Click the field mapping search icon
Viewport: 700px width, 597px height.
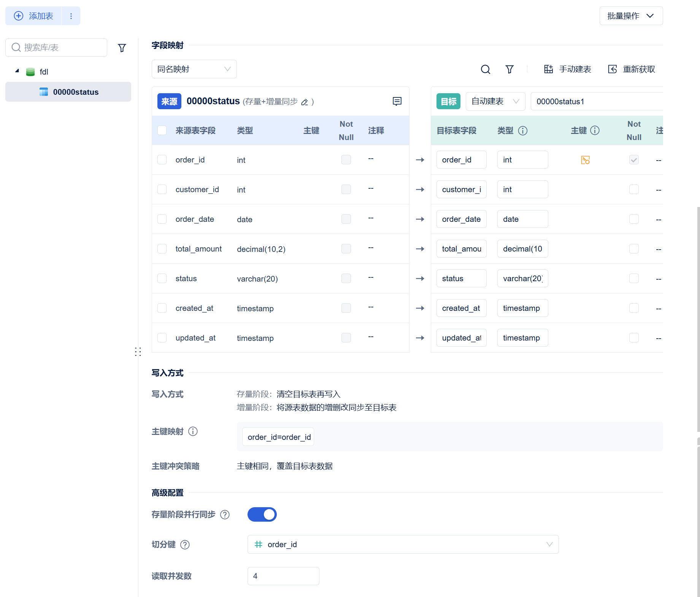(x=485, y=69)
